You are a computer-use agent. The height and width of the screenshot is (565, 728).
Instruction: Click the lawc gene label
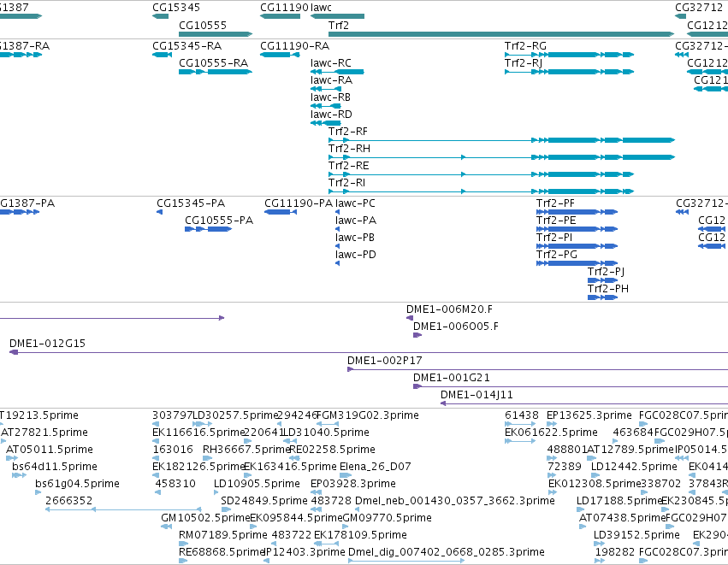[321, 8]
